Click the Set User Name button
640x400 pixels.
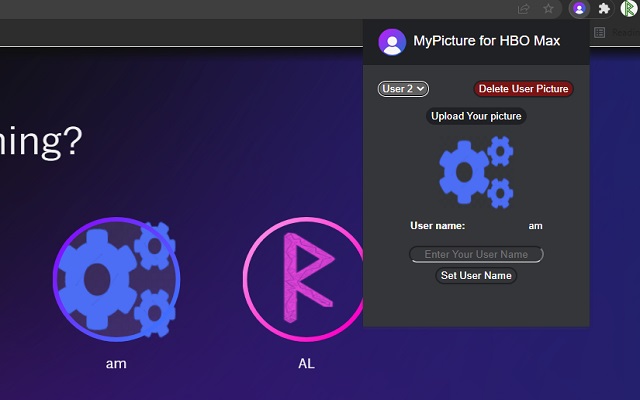[x=476, y=276]
